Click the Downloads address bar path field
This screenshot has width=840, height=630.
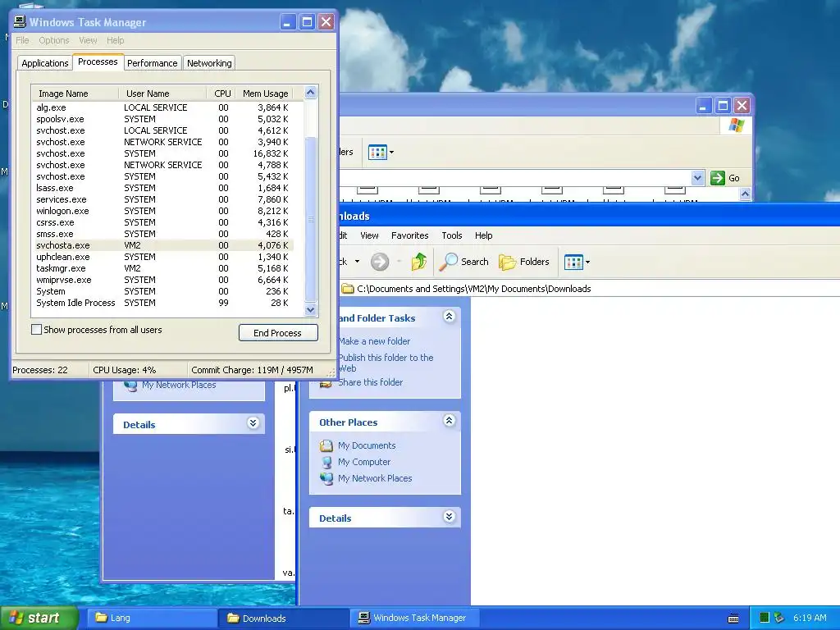[x=589, y=289]
